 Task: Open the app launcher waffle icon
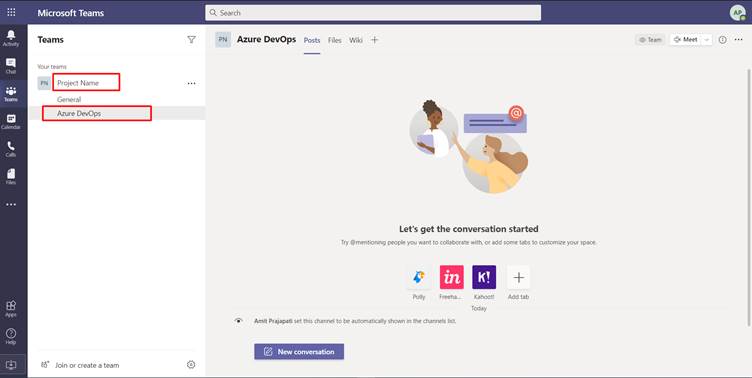(x=11, y=12)
